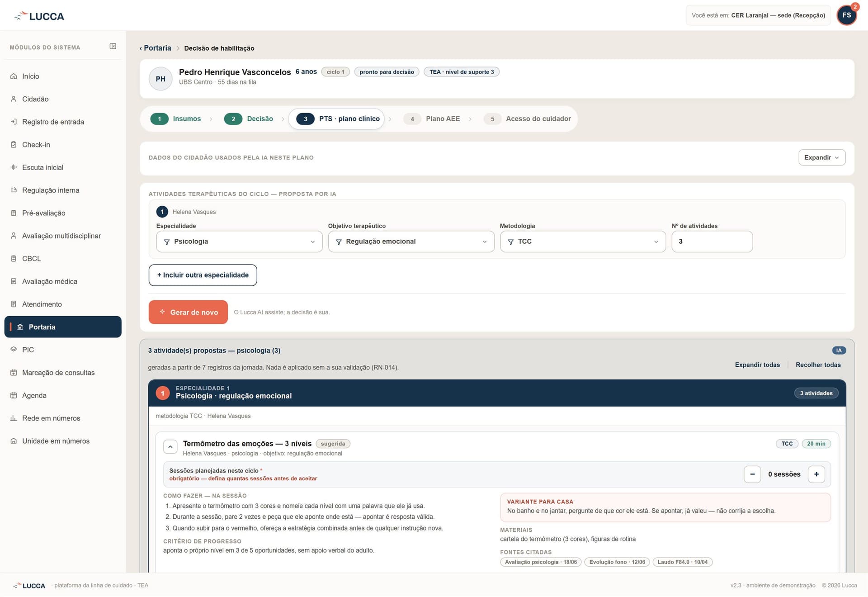868x597 pixels.
Task: Click the Check-in clipboard icon
Action: click(x=14, y=145)
